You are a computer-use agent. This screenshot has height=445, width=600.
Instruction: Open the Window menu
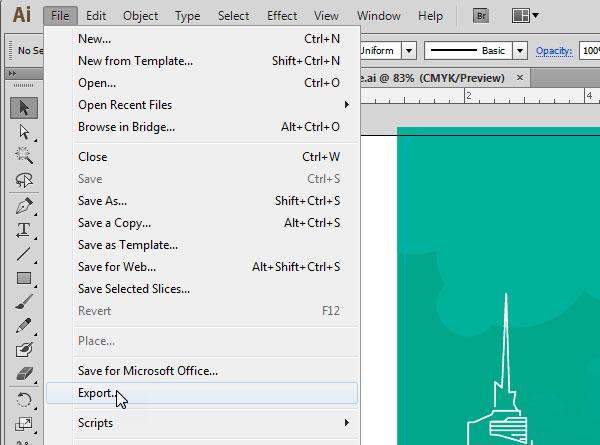click(x=379, y=16)
